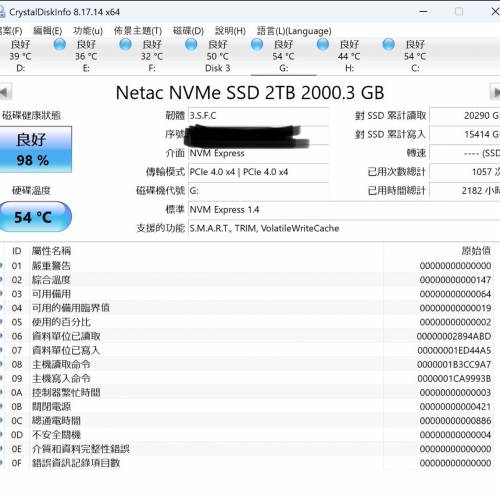Click raw value 0000002894ABD
Screen dimensions: 500x500
coord(454,336)
